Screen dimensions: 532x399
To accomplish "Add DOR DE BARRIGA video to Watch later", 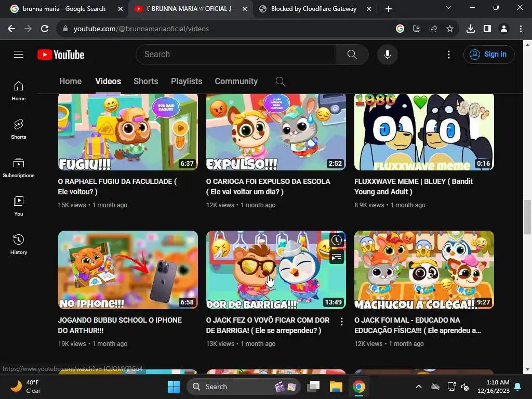I will click(336, 240).
